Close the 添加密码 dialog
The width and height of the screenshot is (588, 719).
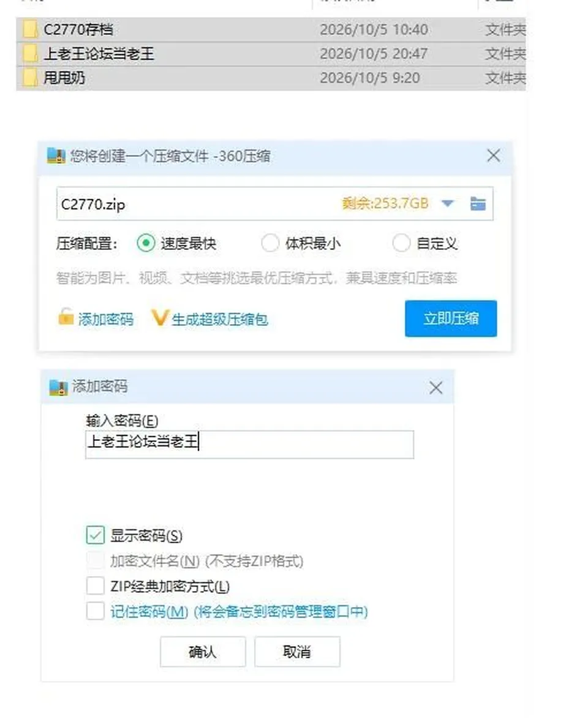[435, 388]
